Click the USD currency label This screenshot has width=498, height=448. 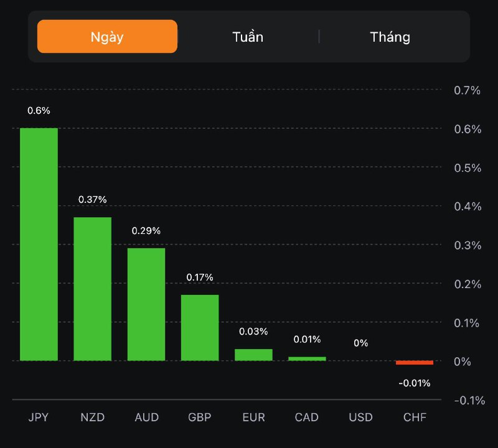point(360,417)
